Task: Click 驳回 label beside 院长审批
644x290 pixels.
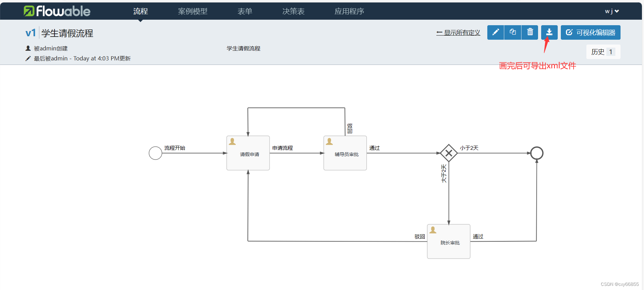Action: click(420, 236)
